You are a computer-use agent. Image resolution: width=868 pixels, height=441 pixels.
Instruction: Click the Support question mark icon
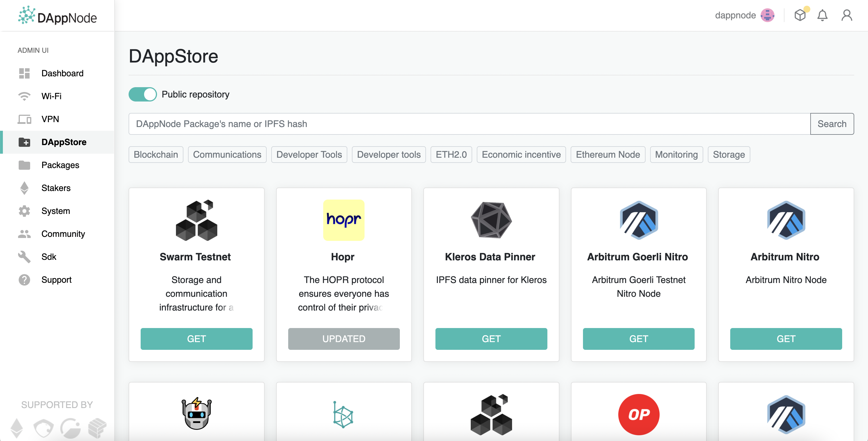click(x=24, y=280)
